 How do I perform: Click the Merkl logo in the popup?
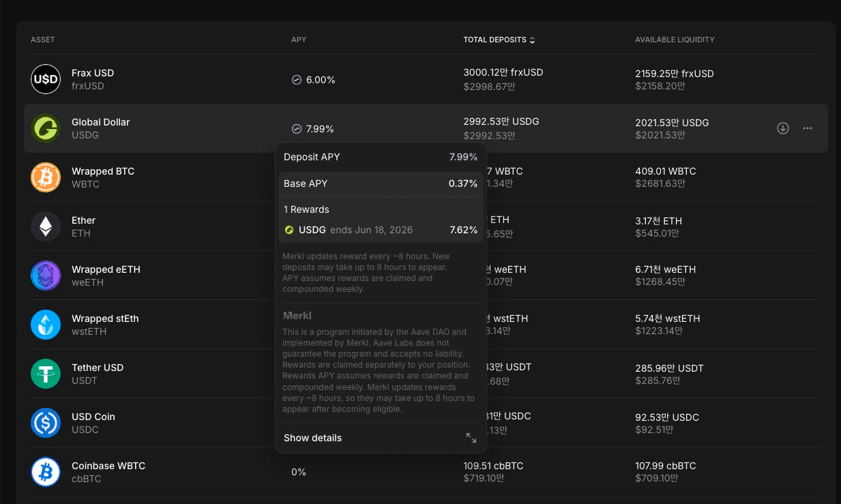tap(297, 316)
